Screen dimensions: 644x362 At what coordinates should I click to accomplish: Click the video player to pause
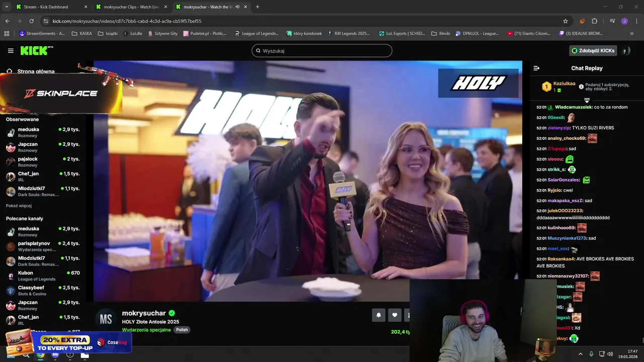(307, 181)
